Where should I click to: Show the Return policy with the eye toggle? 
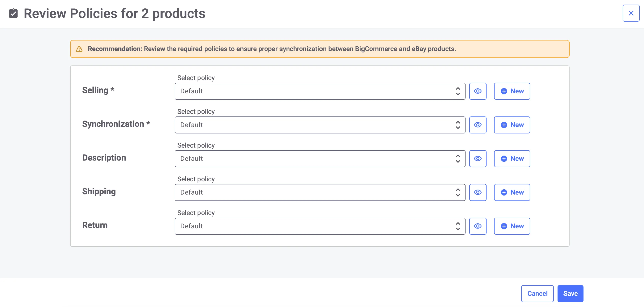tap(478, 226)
